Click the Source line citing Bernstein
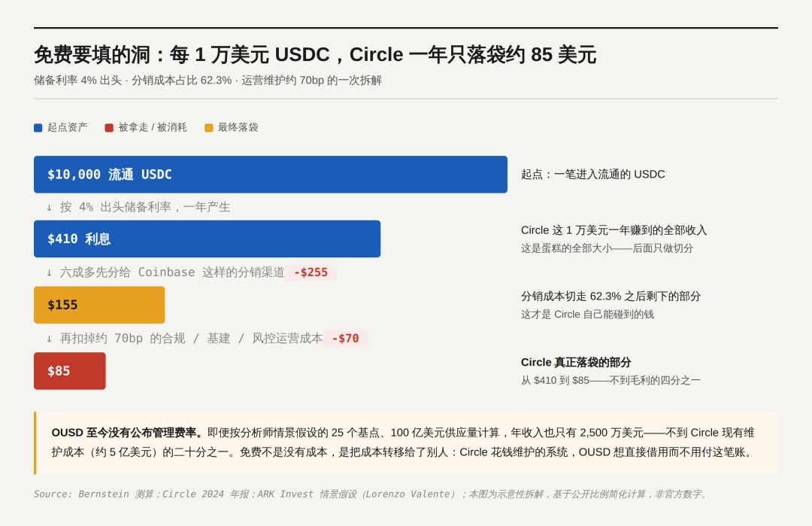The width and height of the screenshot is (812, 526). 371,494
